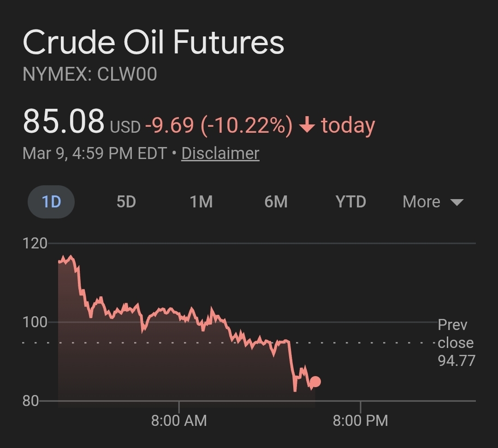Click the NYMEX: CLW00 ticker symbol
Image resolution: width=498 pixels, height=448 pixels.
[90, 74]
